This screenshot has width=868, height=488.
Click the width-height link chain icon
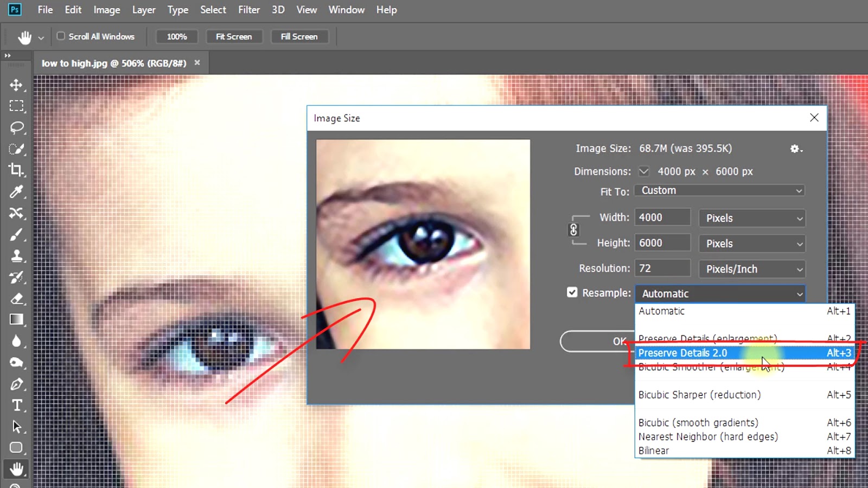574,230
